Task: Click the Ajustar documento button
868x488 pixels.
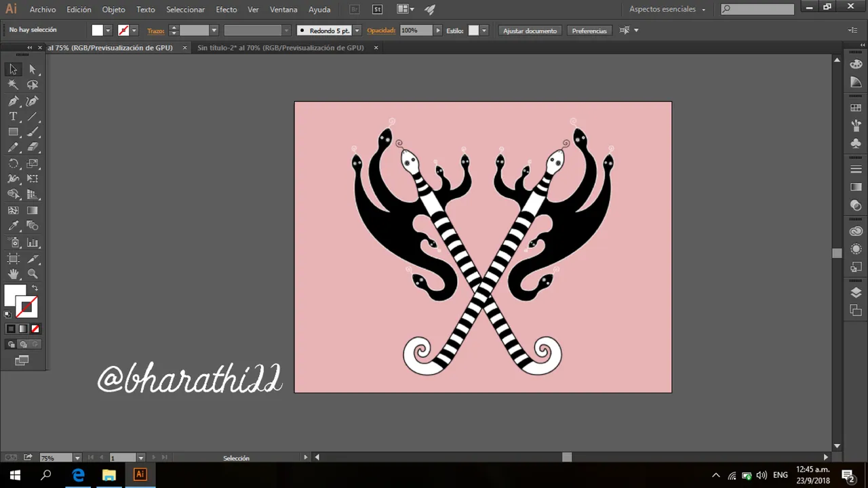Action: [530, 30]
